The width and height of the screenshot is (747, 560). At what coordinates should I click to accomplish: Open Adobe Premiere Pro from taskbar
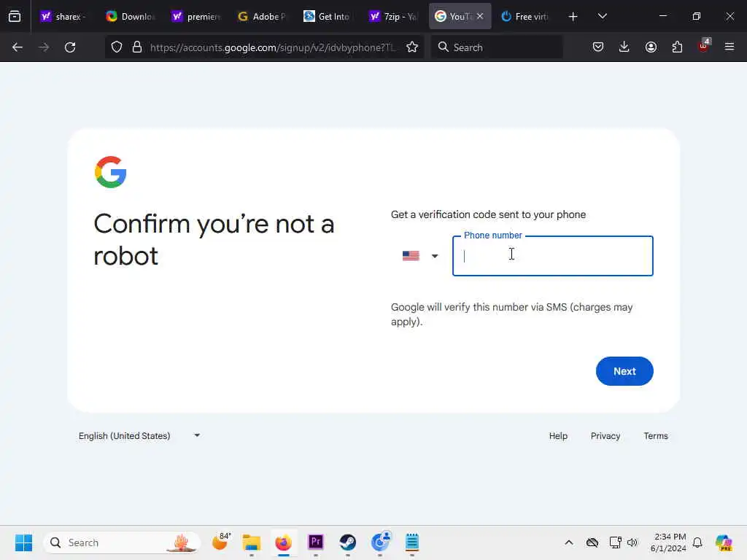pos(315,542)
